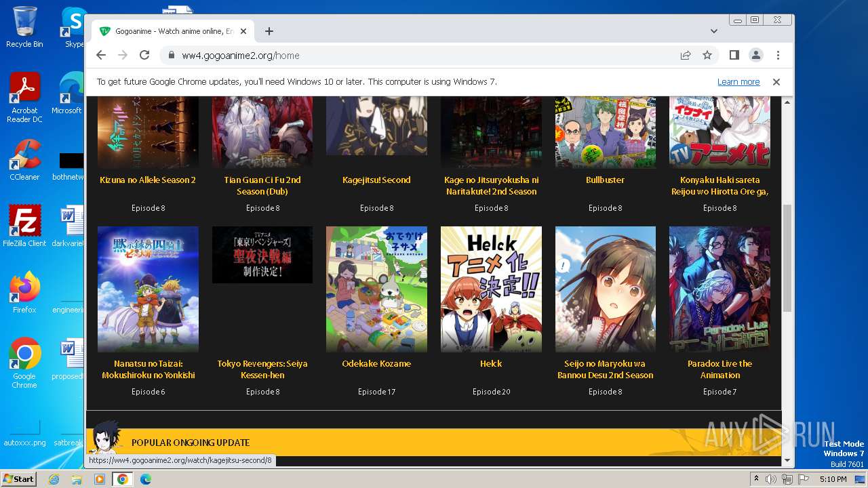Close the Gogoanime browser tab
Image resolution: width=868 pixels, height=488 pixels.
[x=243, y=31]
